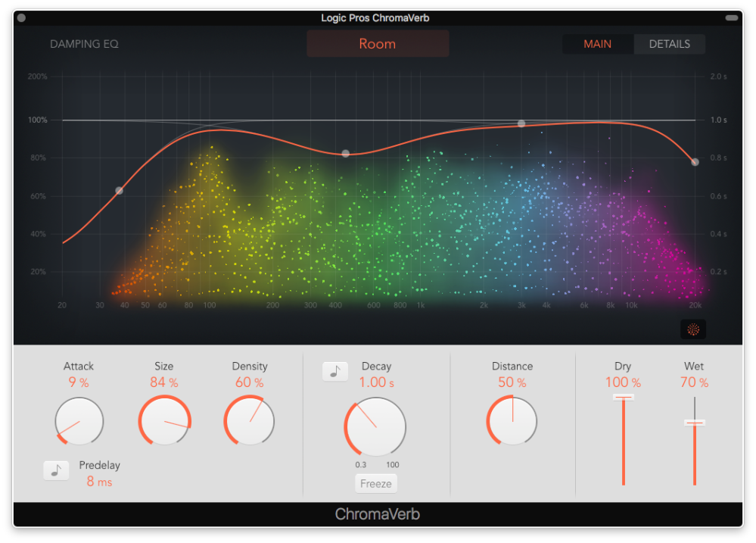Screen dimensions: 756x543
Task: Click the Predelay 8 ms value field
Action: coord(99,481)
